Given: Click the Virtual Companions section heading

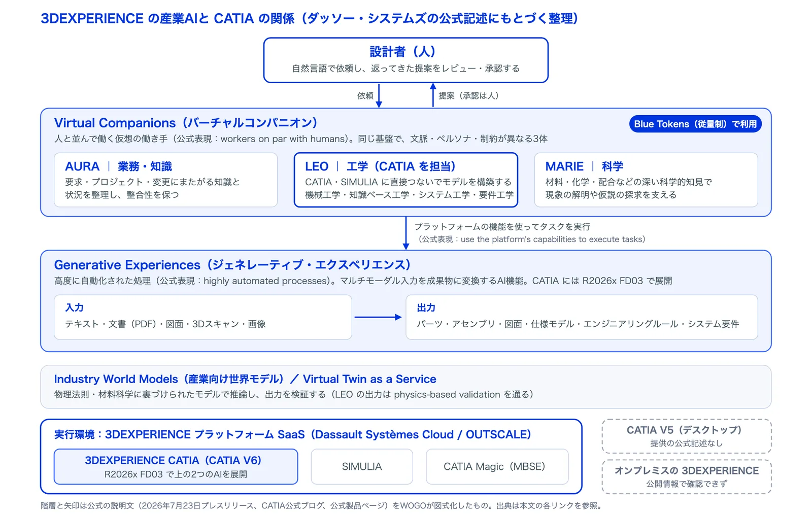Looking at the screenshot, I should [x=186, y=123].
